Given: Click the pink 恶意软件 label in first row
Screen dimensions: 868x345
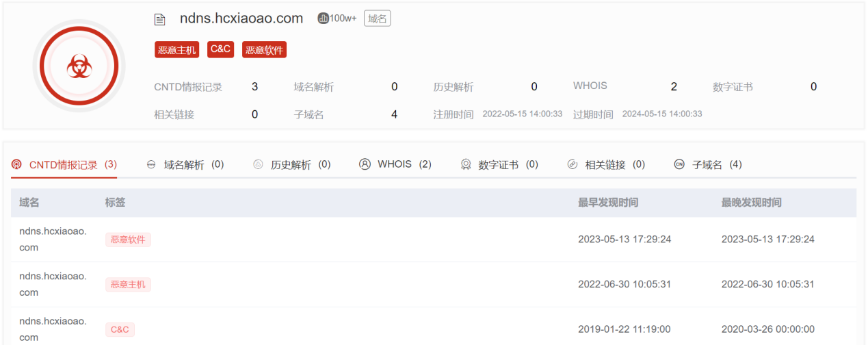Looking at the screenshot, I should pos(128,240).
